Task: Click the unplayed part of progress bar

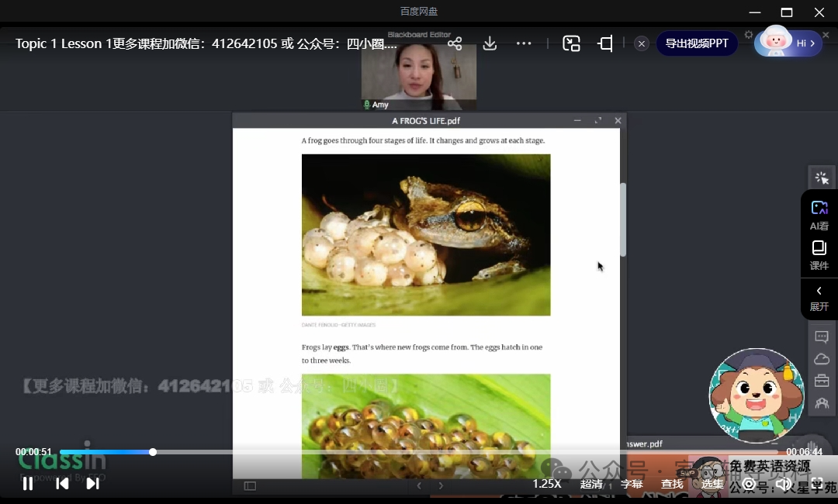Action: click(469, 452)
